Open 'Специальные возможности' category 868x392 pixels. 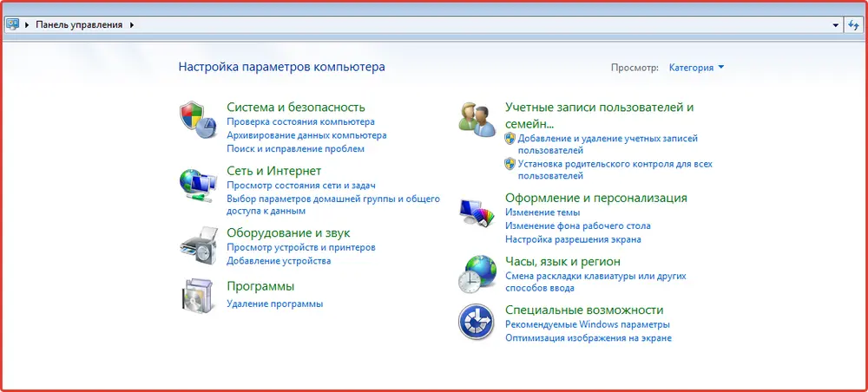(x=584, y=310)
